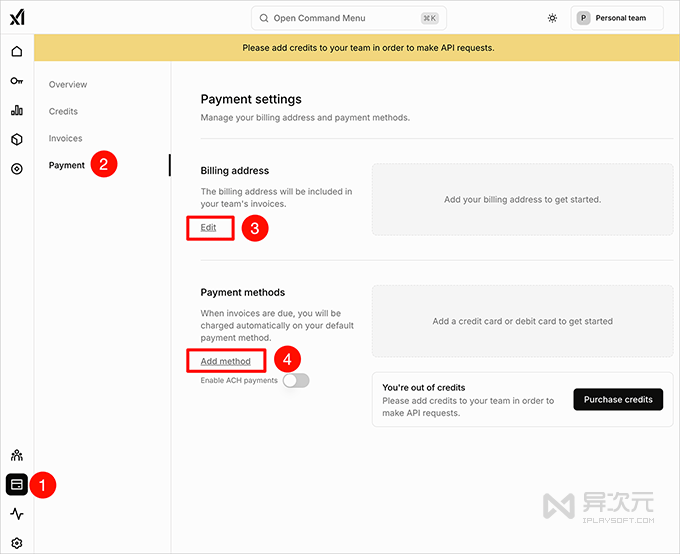The image size is (680, 554).
Task: Toggle the theme with the sun icon
Action: [552, 18]
